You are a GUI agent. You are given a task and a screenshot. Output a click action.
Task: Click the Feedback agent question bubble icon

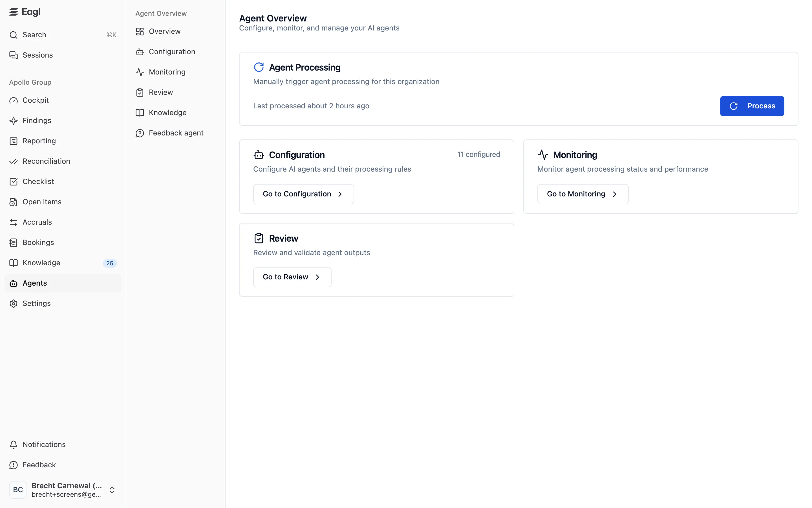tap(140, 133)
